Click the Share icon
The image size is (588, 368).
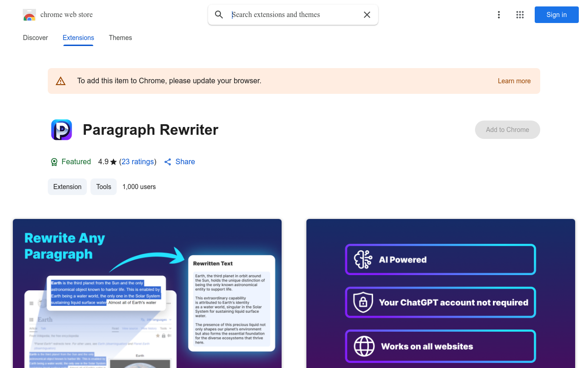pyautogui.click(x=168, y=162)
